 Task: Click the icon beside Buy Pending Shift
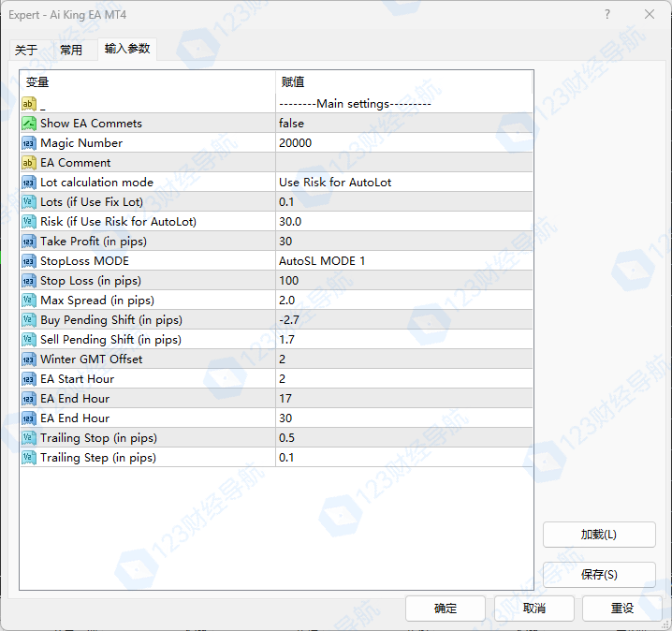[x=29, y=320]
